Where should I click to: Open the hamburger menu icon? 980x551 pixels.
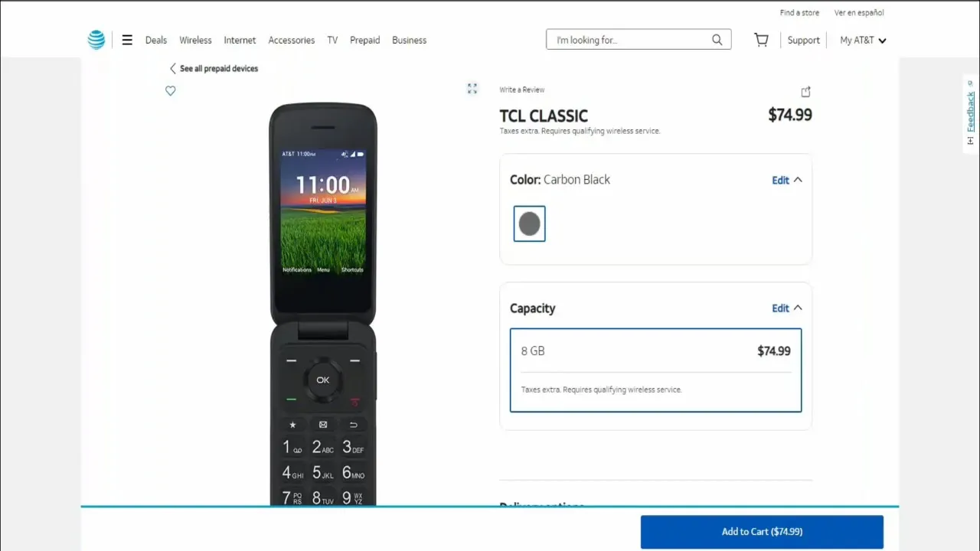(127, 40)
